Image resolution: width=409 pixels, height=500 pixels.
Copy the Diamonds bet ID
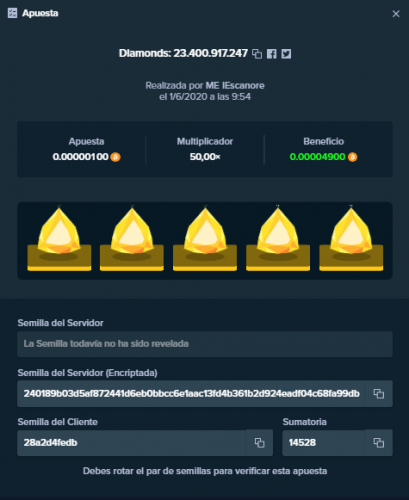(x=257, y=54)
